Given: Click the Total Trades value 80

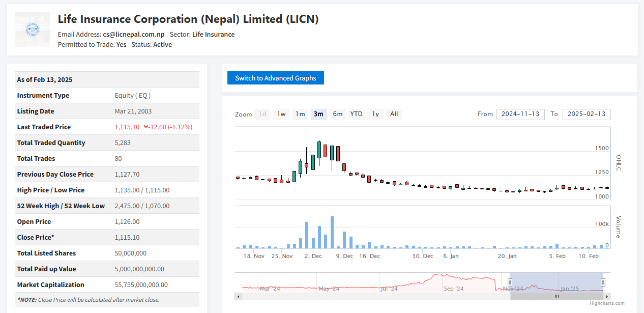Looking at the screenshot, I should pyautogui.click(x=119, y=158).
